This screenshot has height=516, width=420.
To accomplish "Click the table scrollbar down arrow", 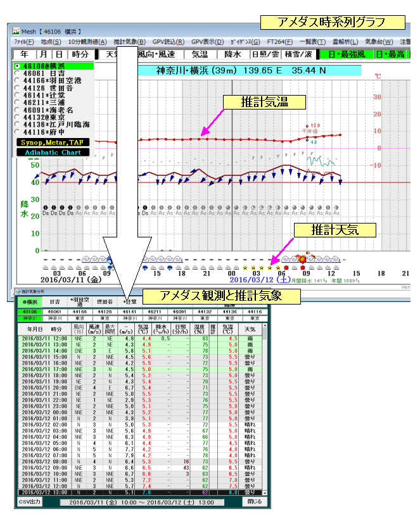I will [x=265, y=493].
